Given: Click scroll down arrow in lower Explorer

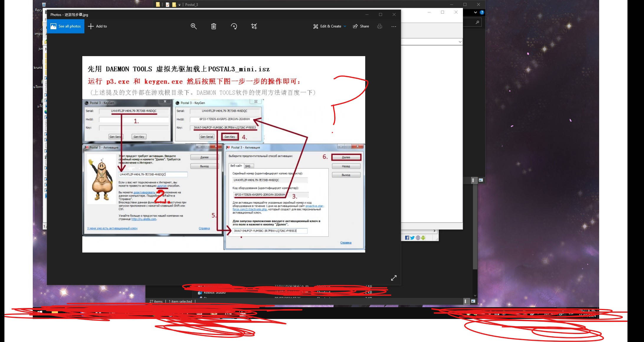Looking at the screenshot, I should [x=475, y=295].
